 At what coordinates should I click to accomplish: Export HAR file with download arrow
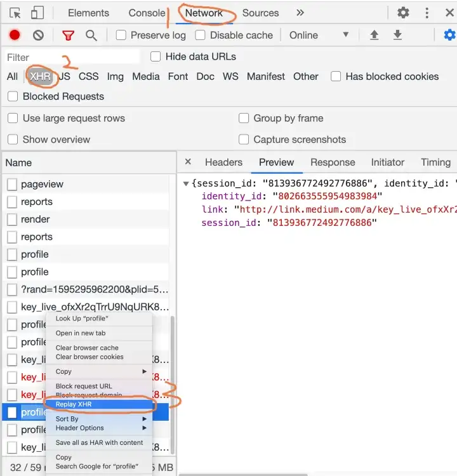397,36
